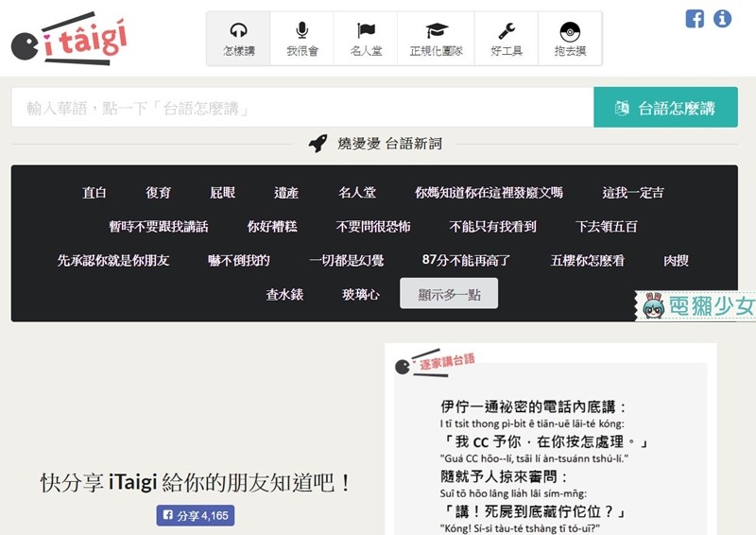Open the phrase 不要問很恐怖

(x=373, y=226)
